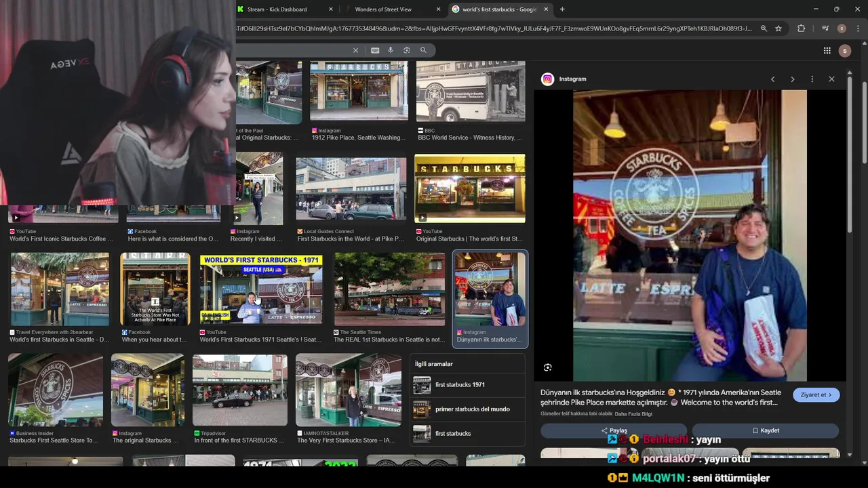Show previous image in preview panel
Screen dimensions: 868x488
coord(772,79)
